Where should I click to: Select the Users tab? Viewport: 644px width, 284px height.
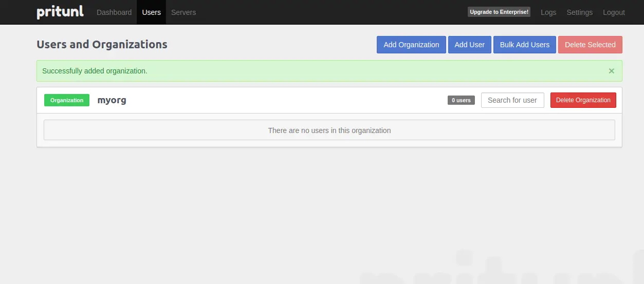point(152,12)
